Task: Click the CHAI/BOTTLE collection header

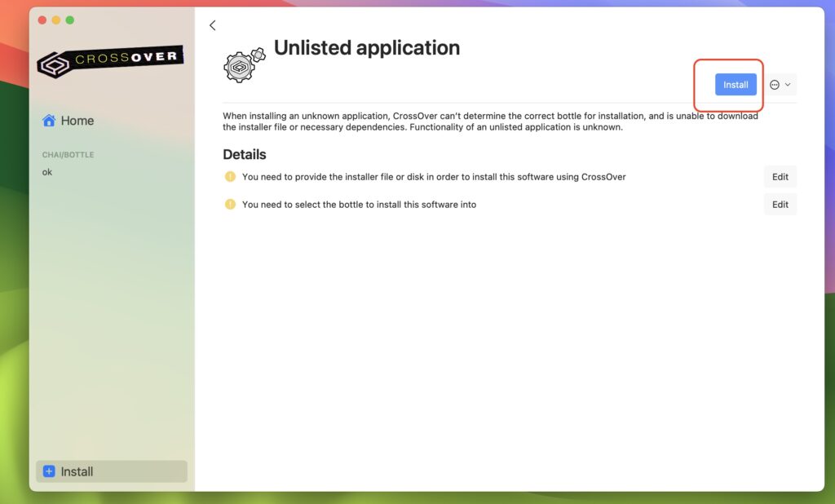Action: 68,155
